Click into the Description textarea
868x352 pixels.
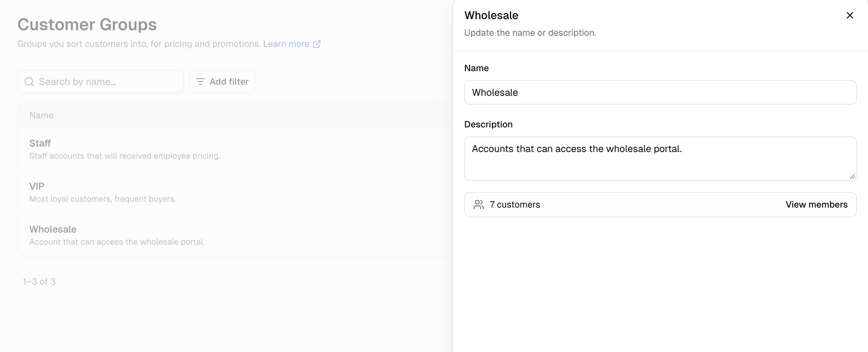[660, 159]
